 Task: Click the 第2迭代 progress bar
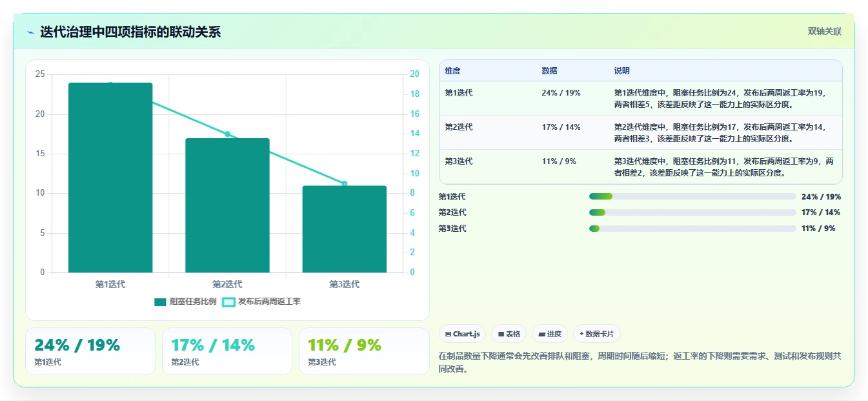point(692,212)
